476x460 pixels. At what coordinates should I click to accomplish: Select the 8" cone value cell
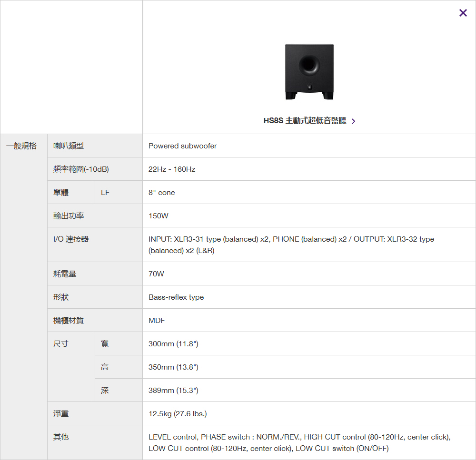161,193
